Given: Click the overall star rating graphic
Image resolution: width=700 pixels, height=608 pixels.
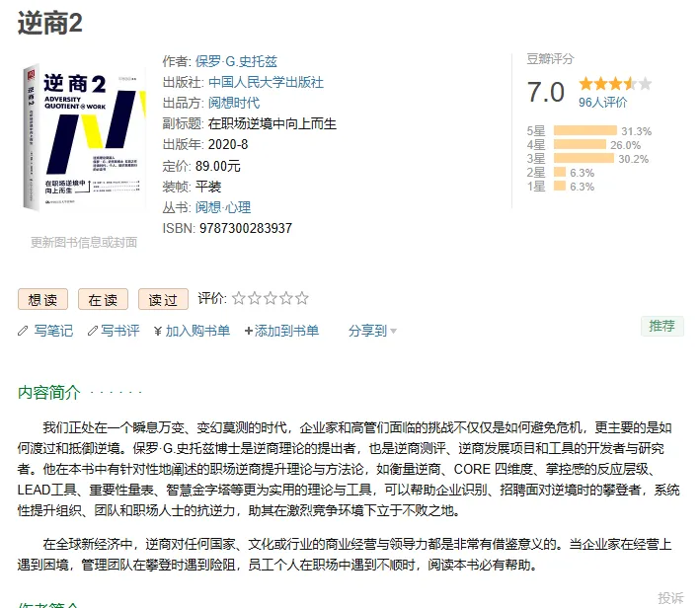Looking at the screenshot, I should [x=615, y=84].
